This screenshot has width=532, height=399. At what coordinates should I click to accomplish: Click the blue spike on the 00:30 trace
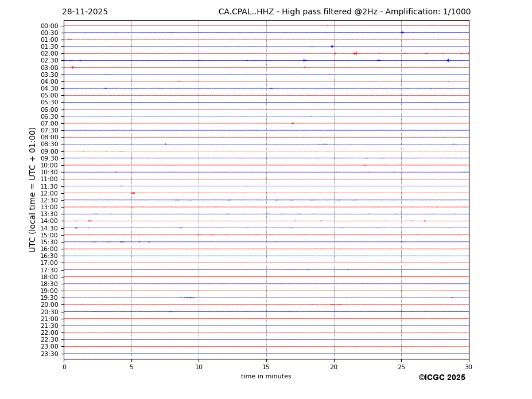point(402,33)
